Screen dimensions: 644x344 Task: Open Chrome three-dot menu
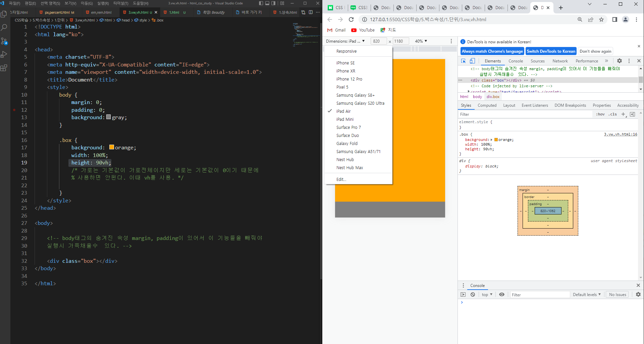click(636, 19)
